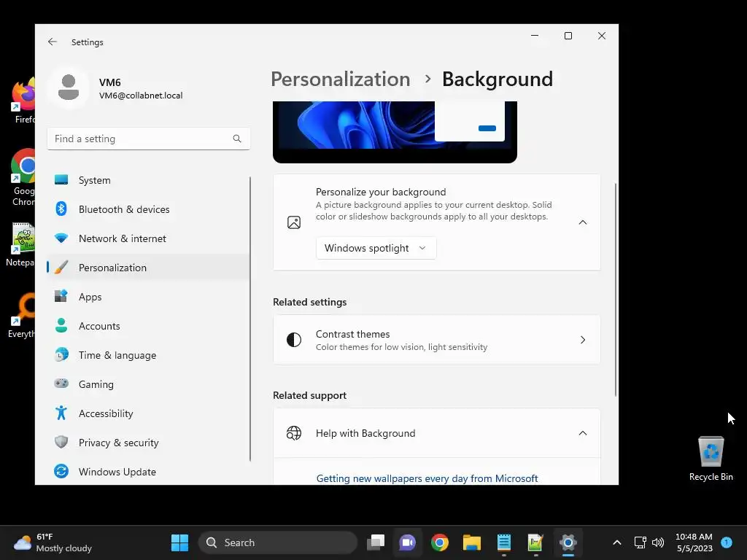Viewport: 747px width, 560px height.
Task: Launch Google Chrome from the taskbar
Action: 440,542
